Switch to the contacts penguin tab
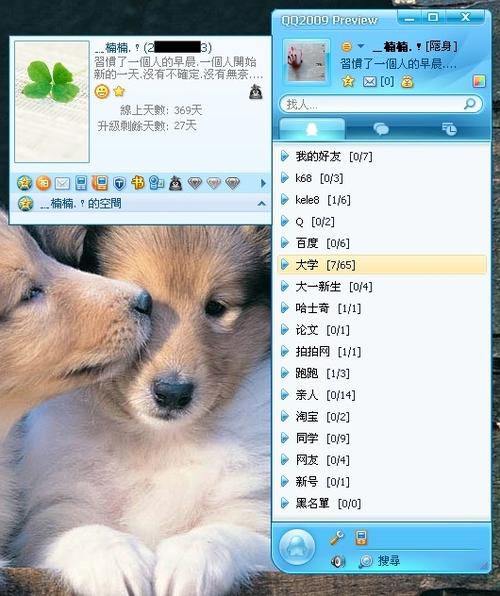Screen dimensions: 500x596 tap(312, 129)
